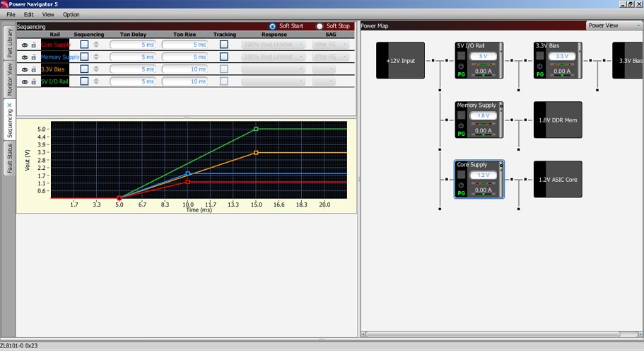Click power icon on Memory Supply block
This screenshot has width=644, height=351.
click(461, 126)
